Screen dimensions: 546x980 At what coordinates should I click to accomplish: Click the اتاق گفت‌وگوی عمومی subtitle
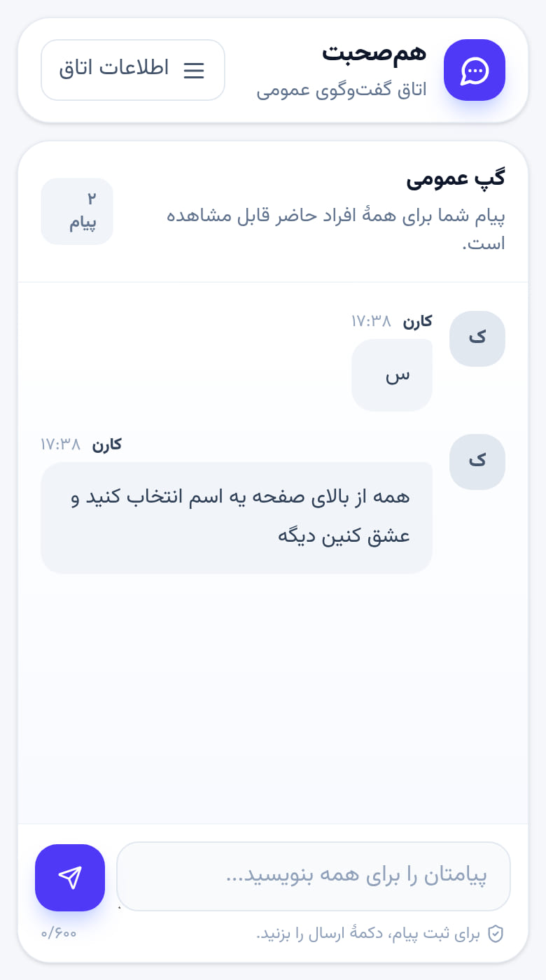click(x=342, y=91)
